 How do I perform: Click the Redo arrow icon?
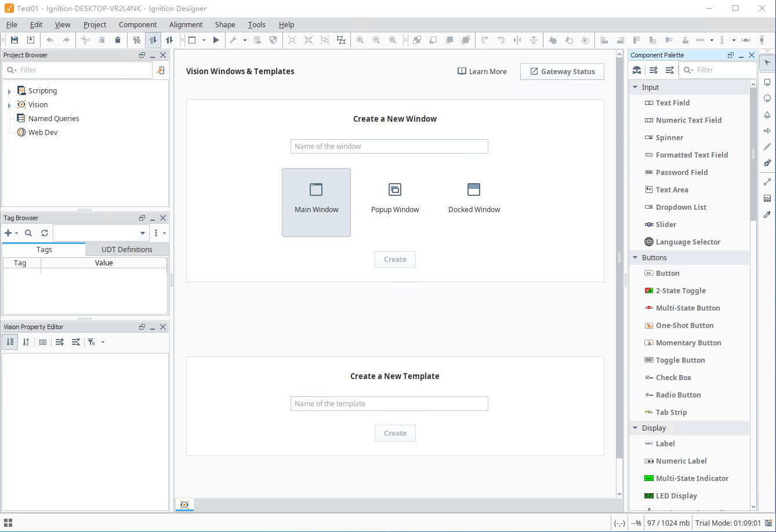click(x=66, y=40)
